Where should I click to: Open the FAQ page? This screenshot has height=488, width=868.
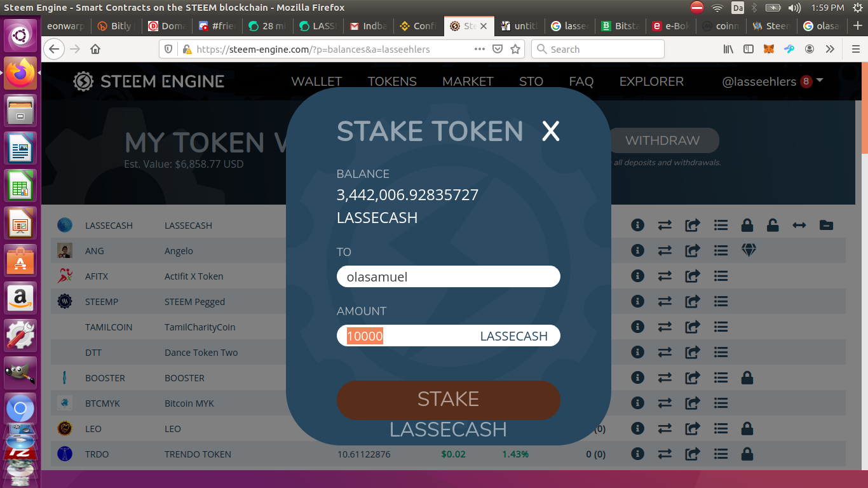point(581,81)
